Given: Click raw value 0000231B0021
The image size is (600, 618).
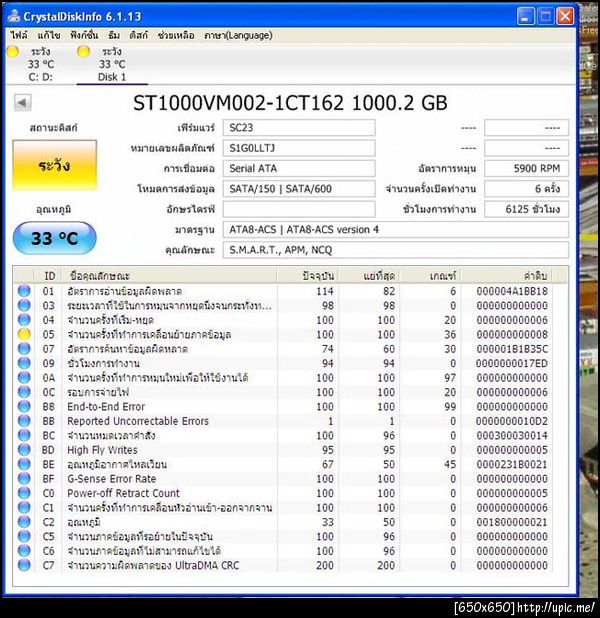Looking at the screenshot, I should tap(512, 465).
